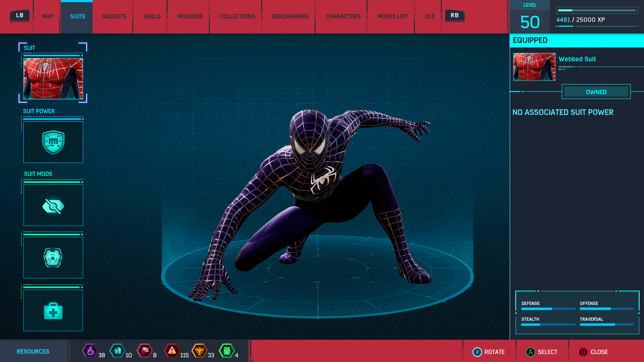Click the orange challenge token icon

(x=199, y=351)
